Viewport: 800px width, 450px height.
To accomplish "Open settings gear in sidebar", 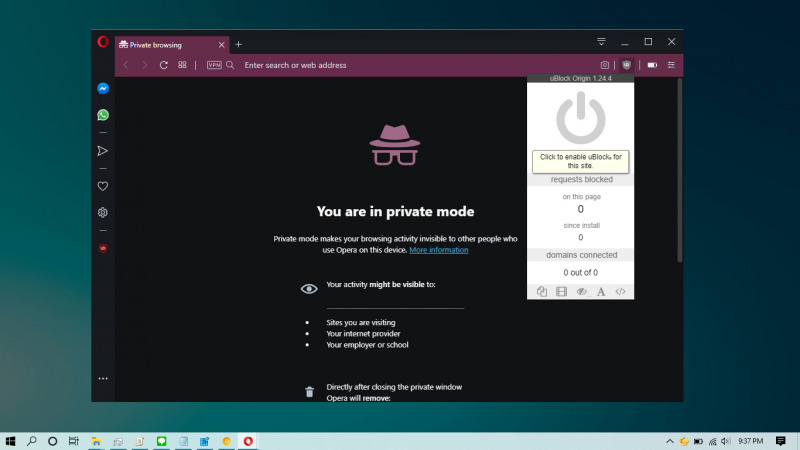I will [103, 212].
